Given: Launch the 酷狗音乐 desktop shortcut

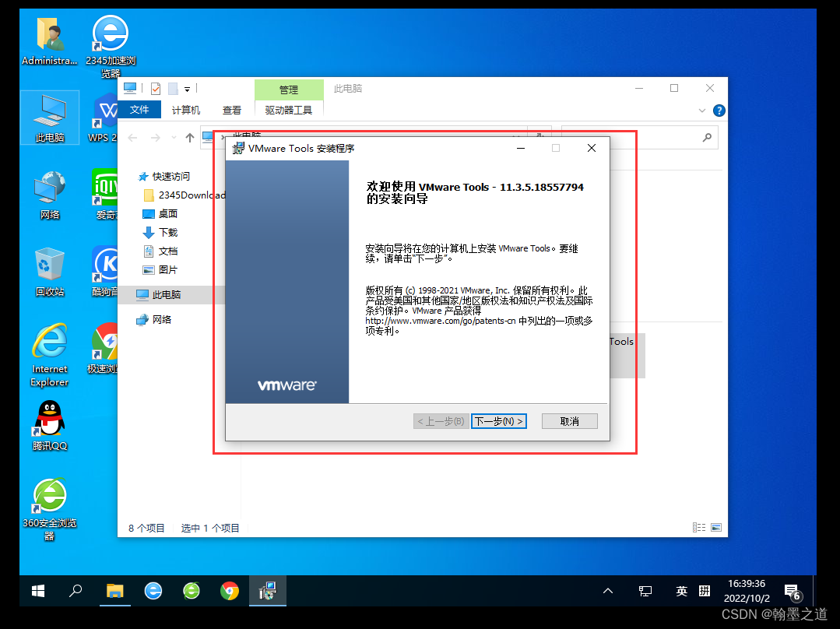Looking at the screenshot, I should (x=105, y=272).
